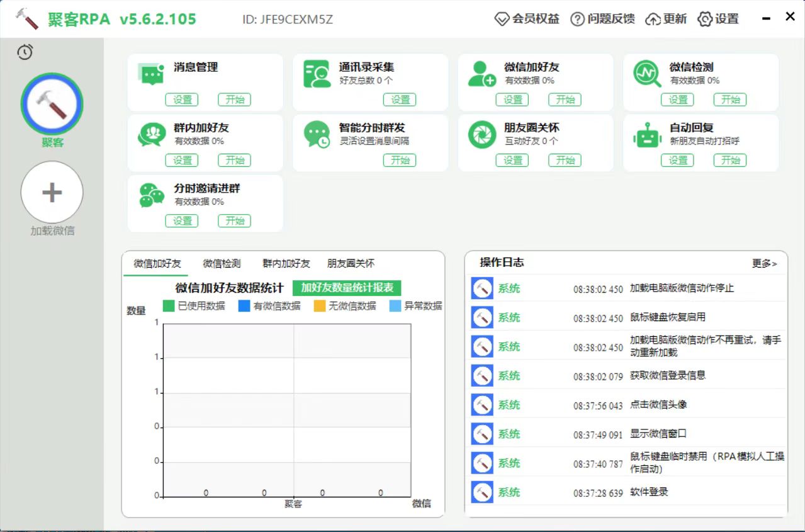Click the clock timer icon in sidebar
This screenshot has height=532, width=805.
click(25, 52)
